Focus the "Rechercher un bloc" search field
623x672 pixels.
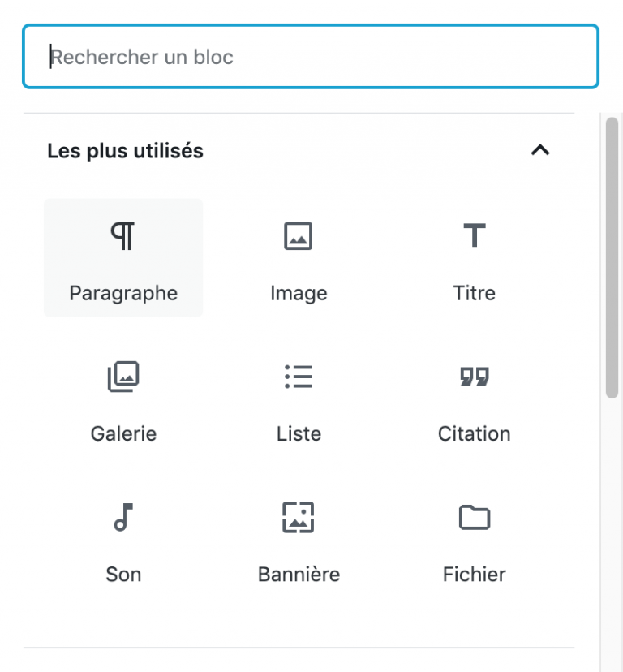click(x=310, y=57)
